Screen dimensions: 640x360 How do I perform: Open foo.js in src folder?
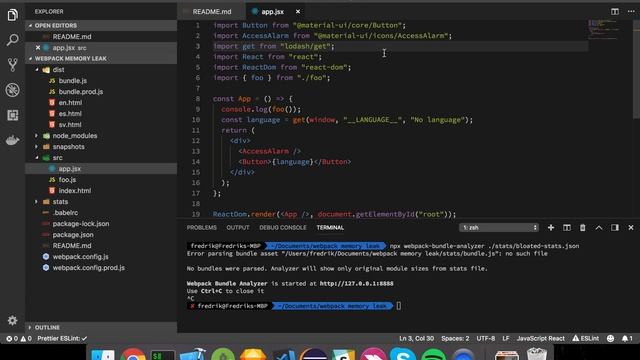pyautogui.click(x=67, y=180)
